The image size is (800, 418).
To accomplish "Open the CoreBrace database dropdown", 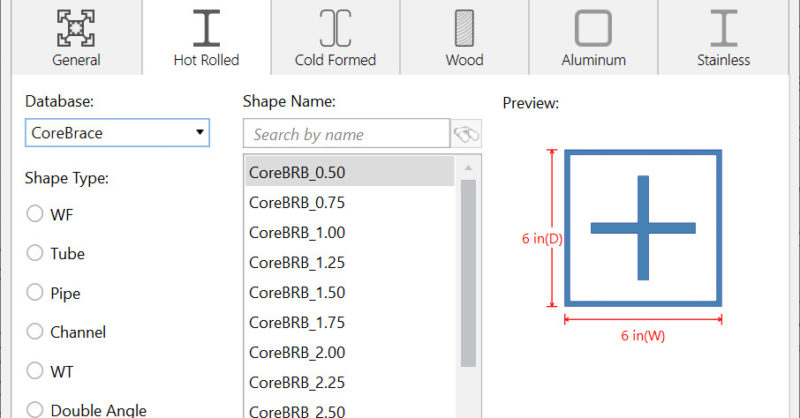I will 116,132.
